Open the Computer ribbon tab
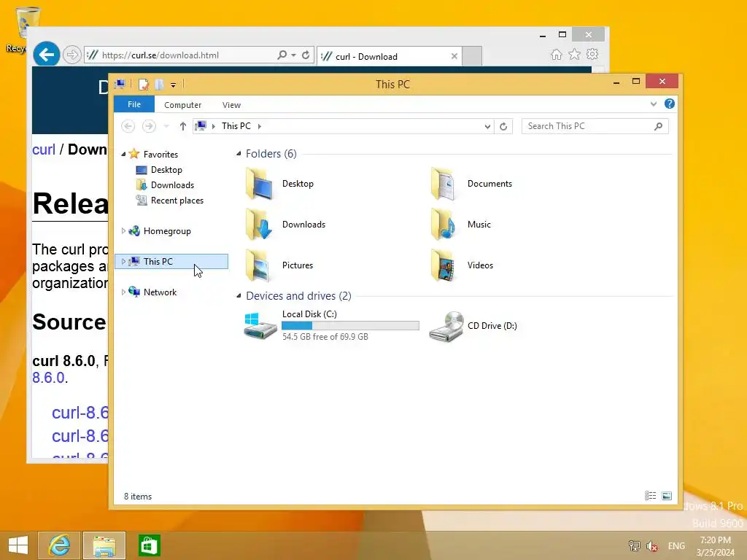This screenshot has width=747, height=560. (x=183, y=105)
